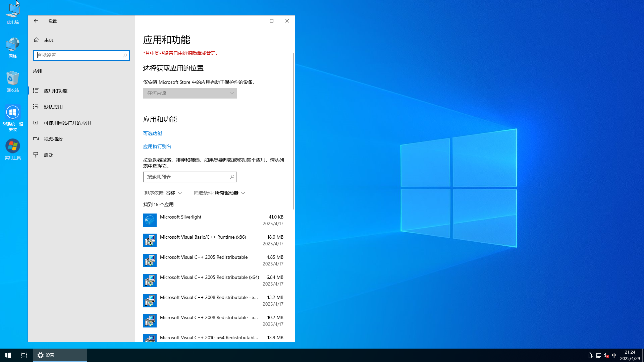Click the 设置 taskbar button

[60, 355]
